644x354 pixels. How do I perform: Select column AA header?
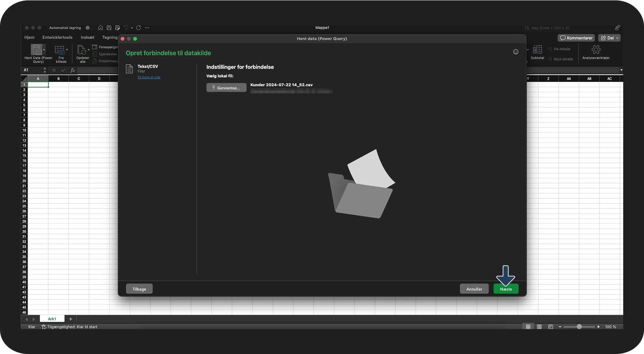coord(569,79)
